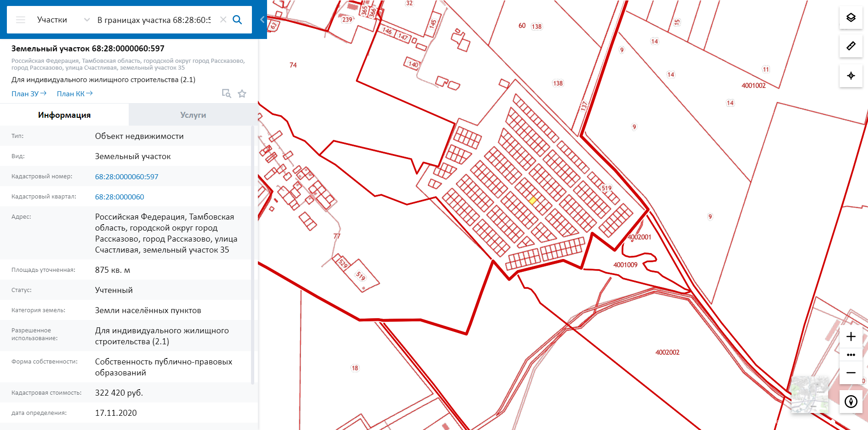The width and height of the screenshot is (868, 430).
Task: Click map label 4002001
Action: (x=639, y=237)
